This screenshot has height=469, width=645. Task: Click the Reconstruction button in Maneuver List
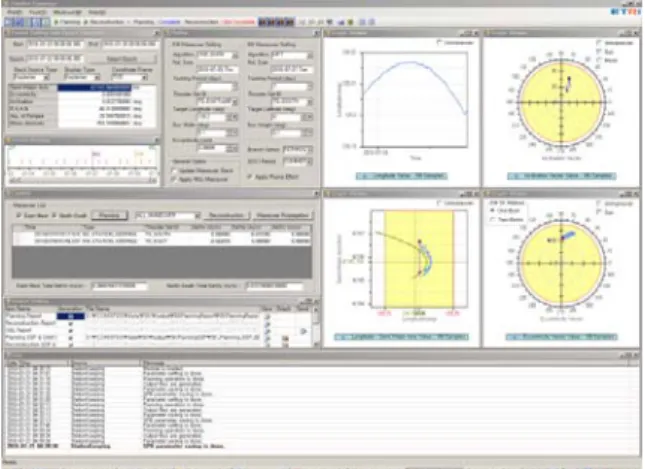[226, 215]
